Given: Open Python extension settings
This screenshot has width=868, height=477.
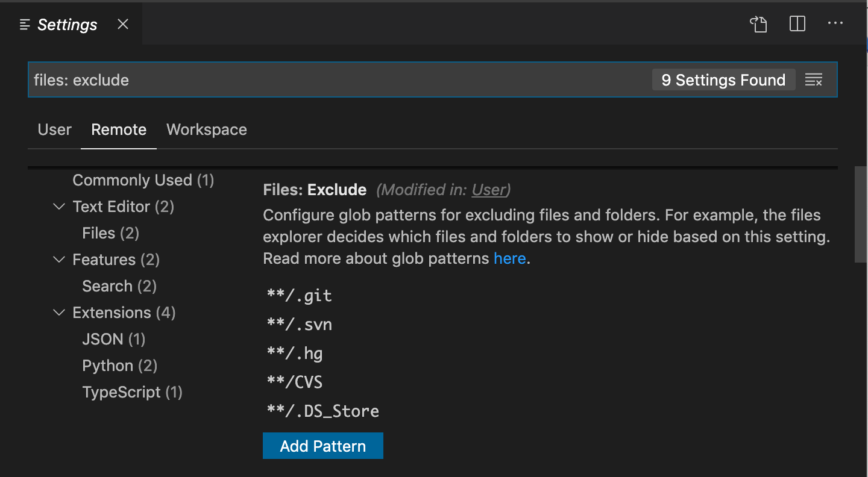Looking at the screenshot, I should [119, 366].
